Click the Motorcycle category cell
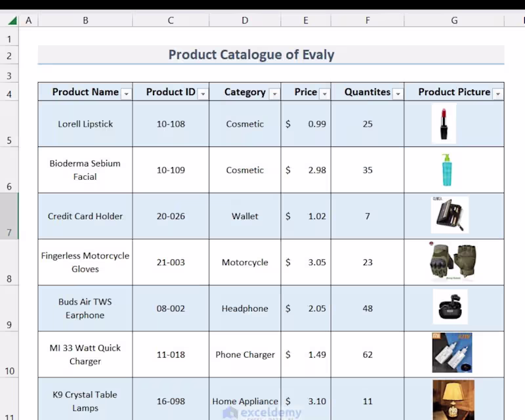The image size is (525, 420). (x=245, y=262)
